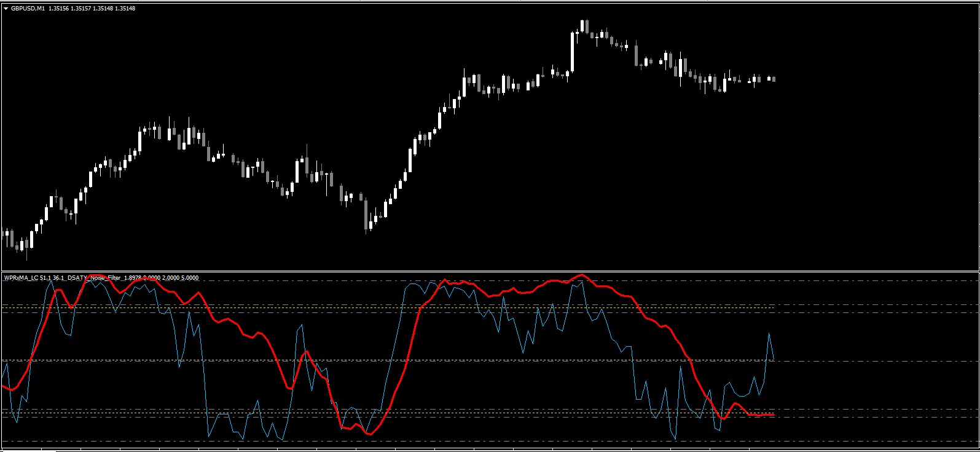Select the close price value 1.35148 in header
980x452 pixels.
click(x=125, y=9)
